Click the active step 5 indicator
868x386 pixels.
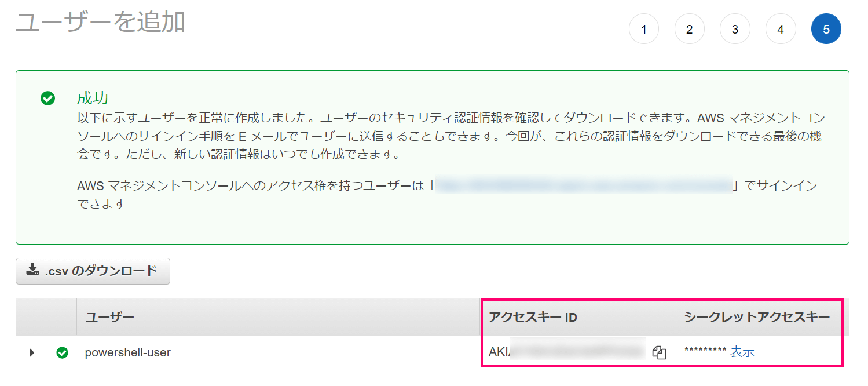826,30
